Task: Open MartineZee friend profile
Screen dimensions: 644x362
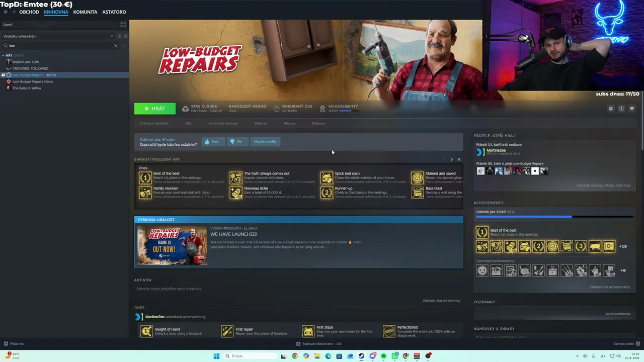Action: coord(496,150)
